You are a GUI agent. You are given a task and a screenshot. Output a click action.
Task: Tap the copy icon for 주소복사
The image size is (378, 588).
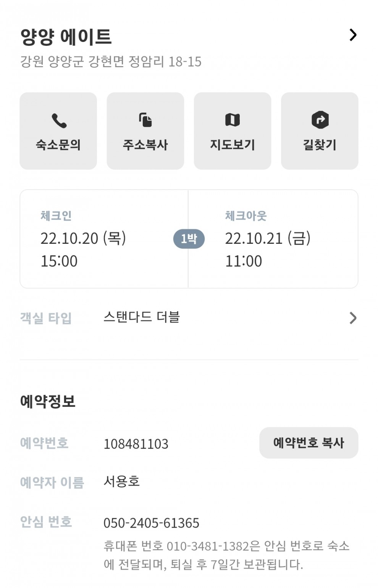[145, 120]
